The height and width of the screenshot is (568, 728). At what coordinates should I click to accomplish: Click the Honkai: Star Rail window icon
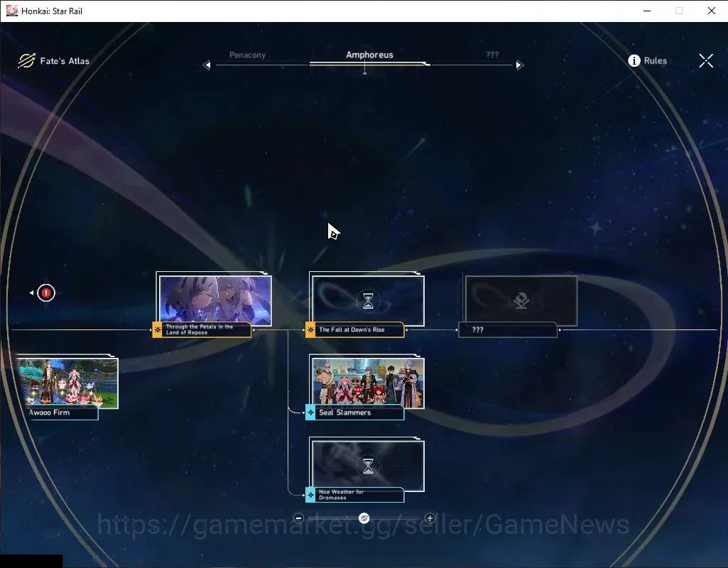[x=12, y=11]
